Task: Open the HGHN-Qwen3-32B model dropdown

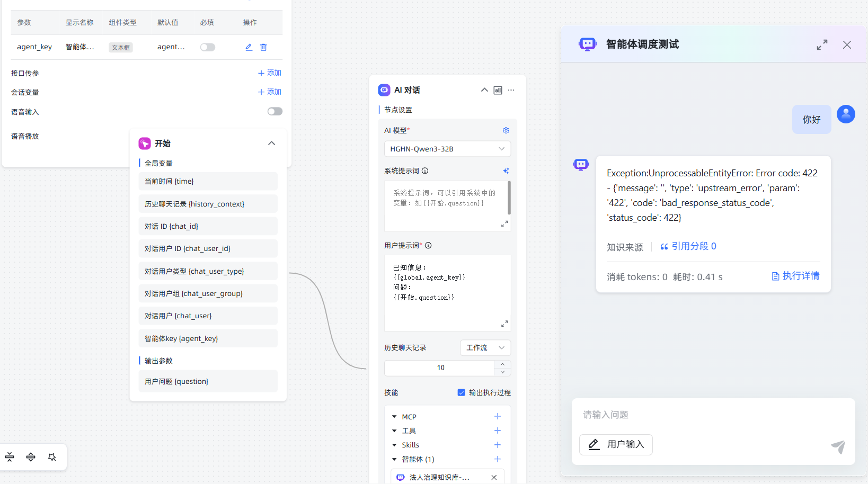Action: [x=447, y=149]
